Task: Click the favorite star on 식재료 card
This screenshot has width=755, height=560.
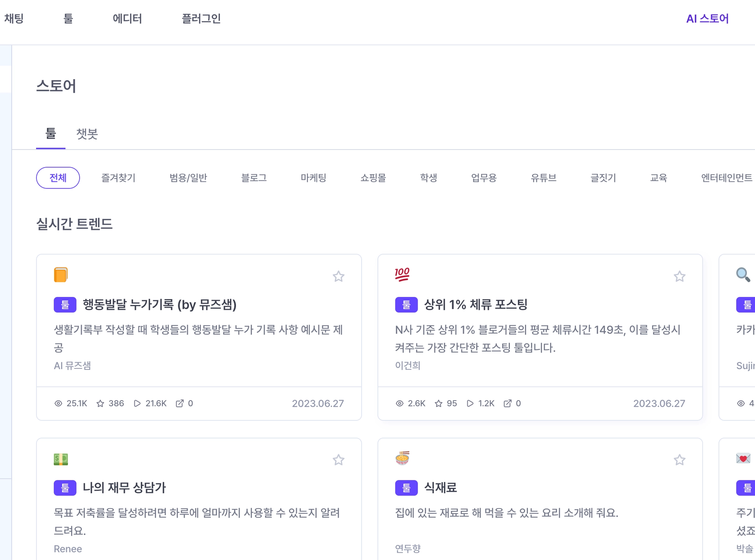Action: pyautogui.click(x=679, y=460)
